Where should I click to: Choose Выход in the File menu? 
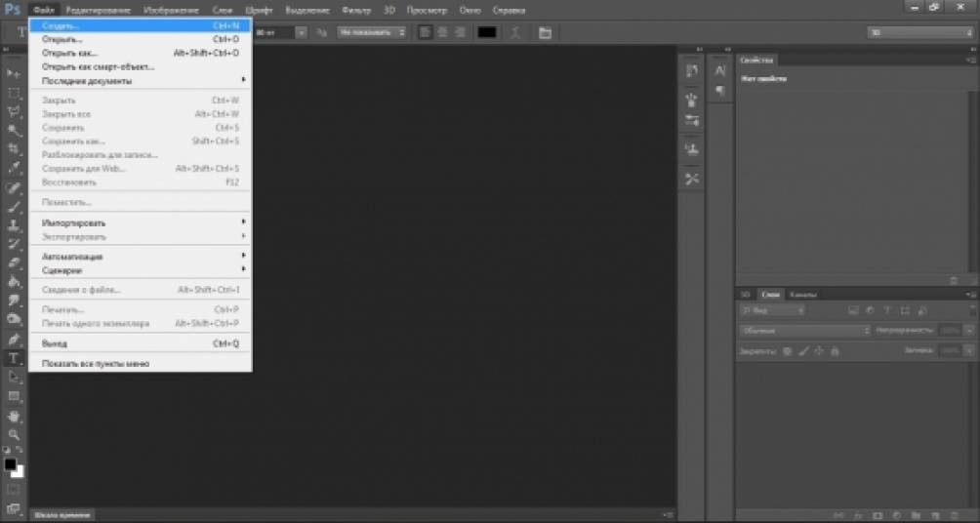141,343
